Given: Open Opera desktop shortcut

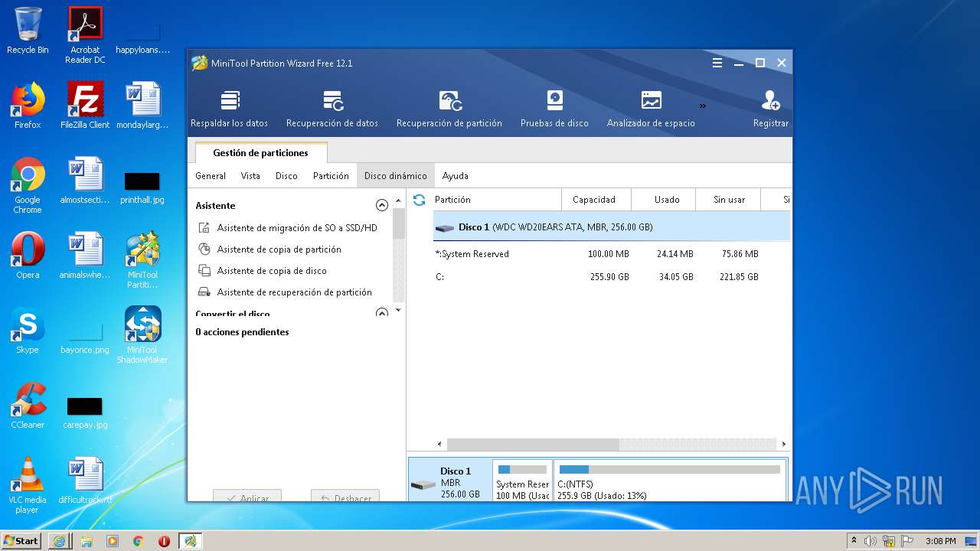Looking at the screenshot, I should 28,256.
